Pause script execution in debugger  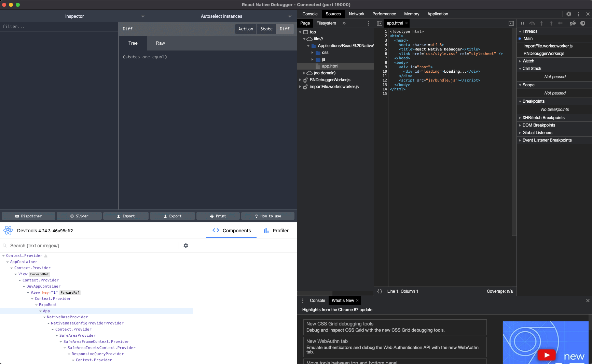tap(522, 23)
